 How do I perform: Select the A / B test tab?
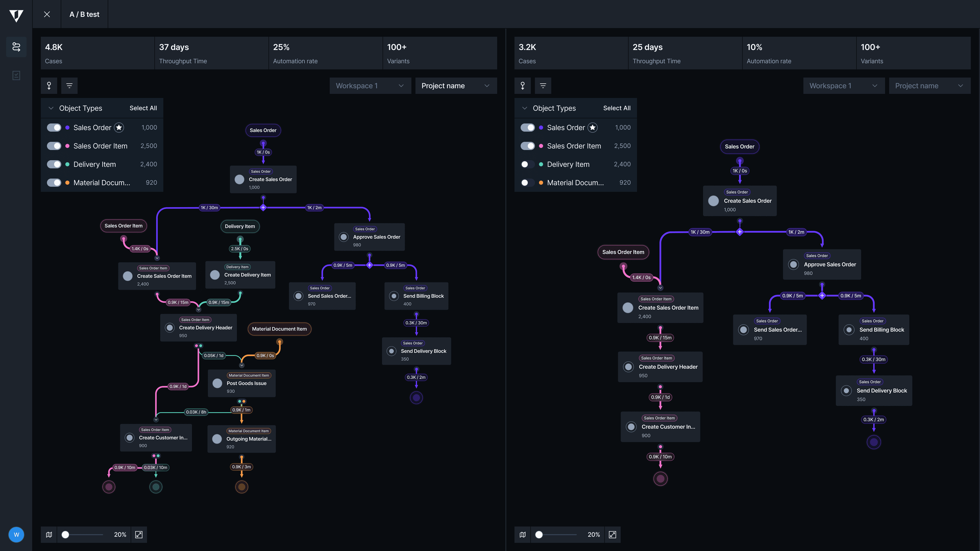(x=84, y=14)
